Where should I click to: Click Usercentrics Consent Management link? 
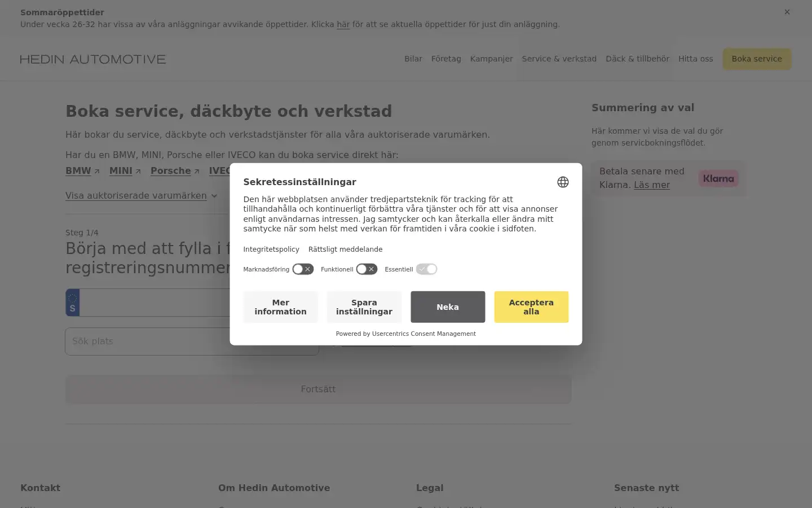[x=424, y=334]
